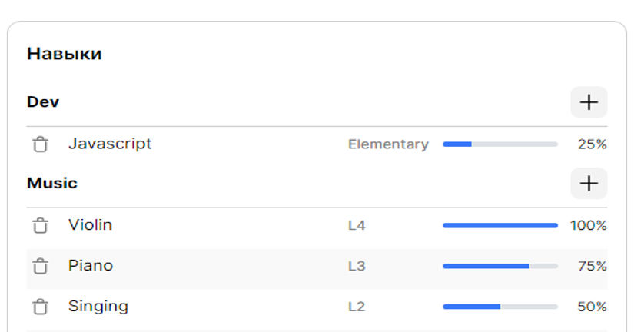
Task: Click the Violin 100% progress bar
Action: pyautogui.click(x=500, y=225)
